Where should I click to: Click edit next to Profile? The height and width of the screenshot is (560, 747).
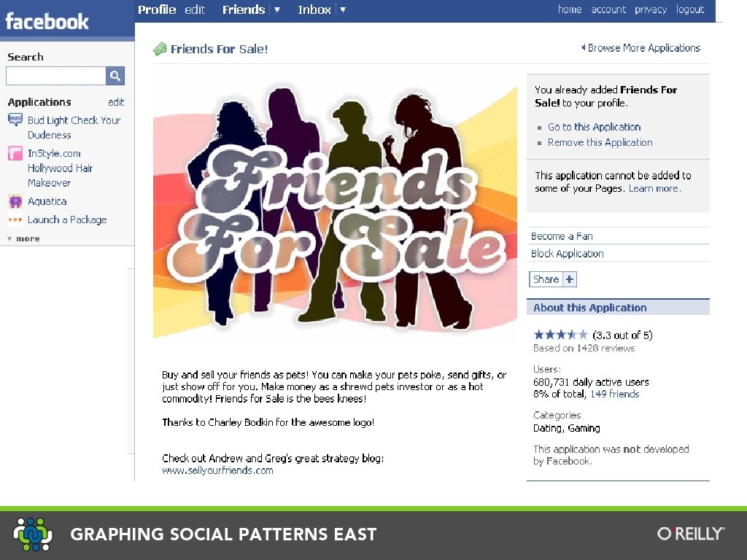tap(195, 9)
